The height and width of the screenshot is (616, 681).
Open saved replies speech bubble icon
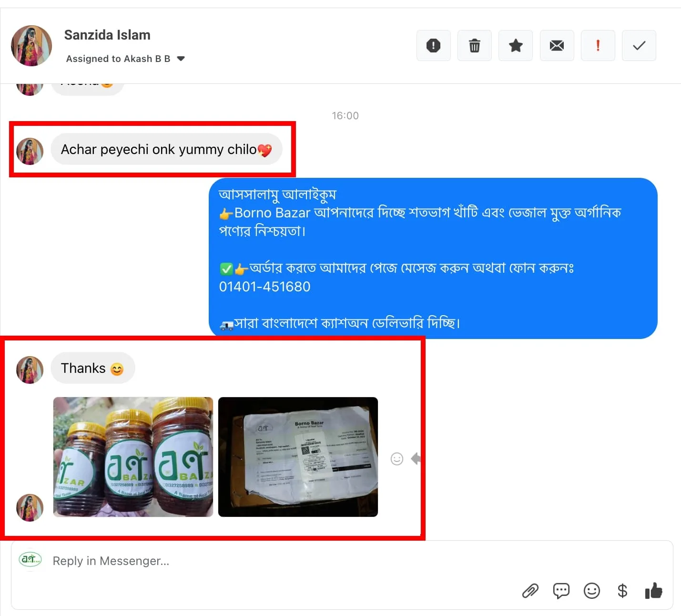pos(561,591)
